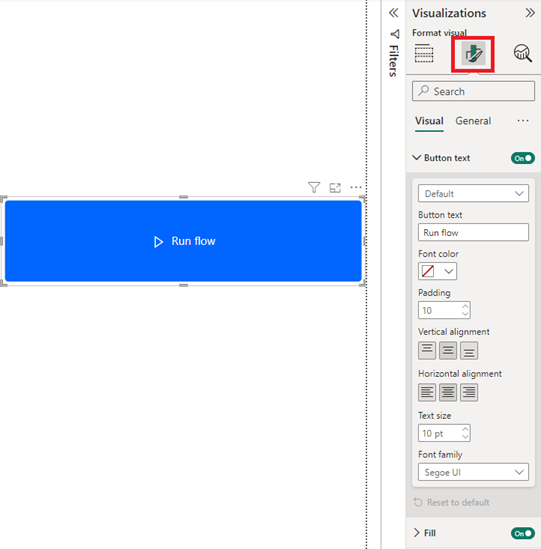Click the visual's filter funnel icon
This screenshot has height=549, width=541.
(314, 187)
